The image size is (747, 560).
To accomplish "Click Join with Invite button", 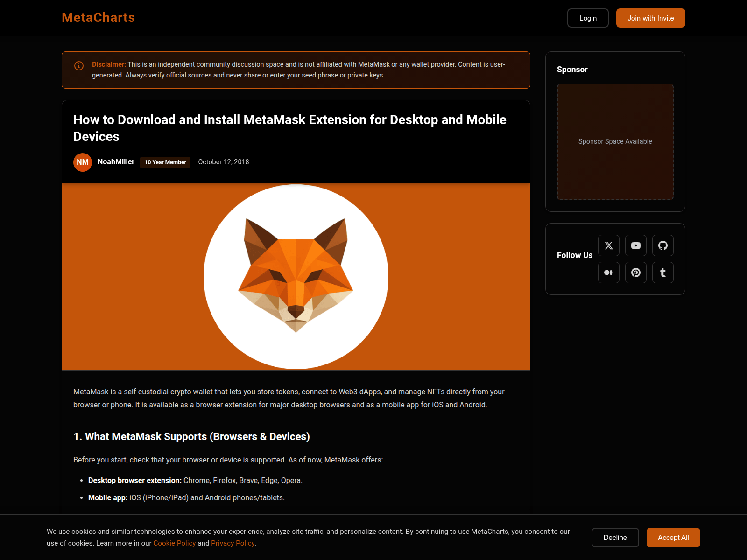I will point(650,18).
